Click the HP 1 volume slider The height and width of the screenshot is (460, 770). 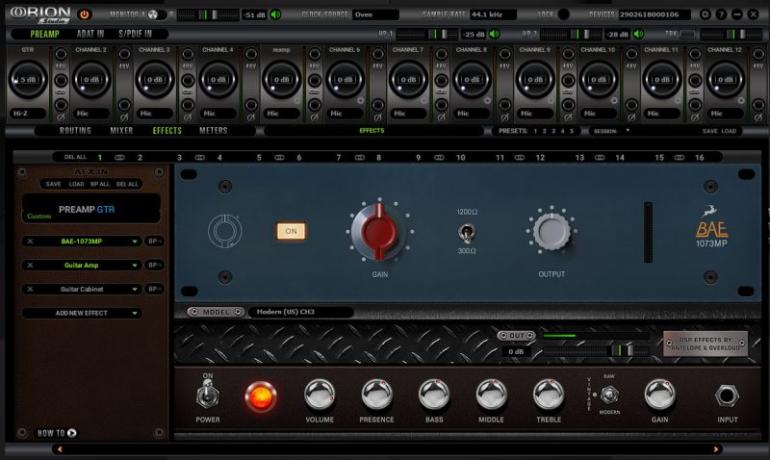[x=428, y=34]
